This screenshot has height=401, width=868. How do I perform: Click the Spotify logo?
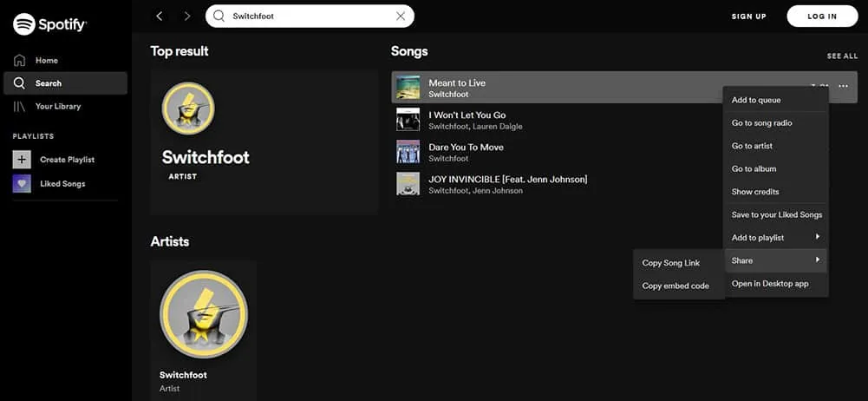(49, 23)
